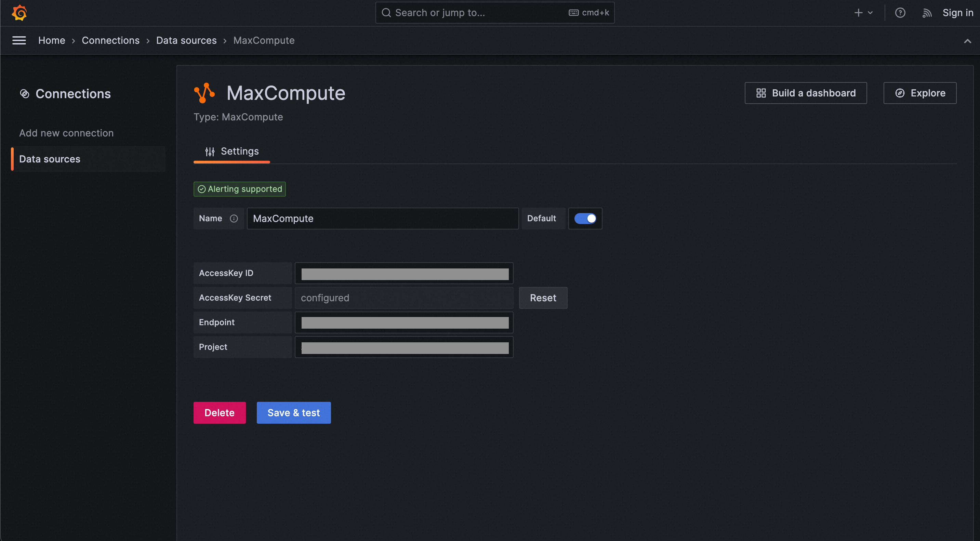Click the sliders icon on the Settings tab
The image size is (980, 541).
click(210, 151)
